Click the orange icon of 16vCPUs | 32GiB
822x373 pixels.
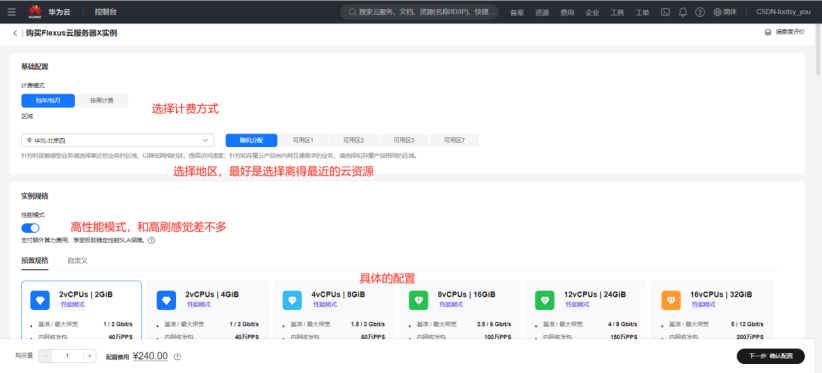[x=671, y=300]
